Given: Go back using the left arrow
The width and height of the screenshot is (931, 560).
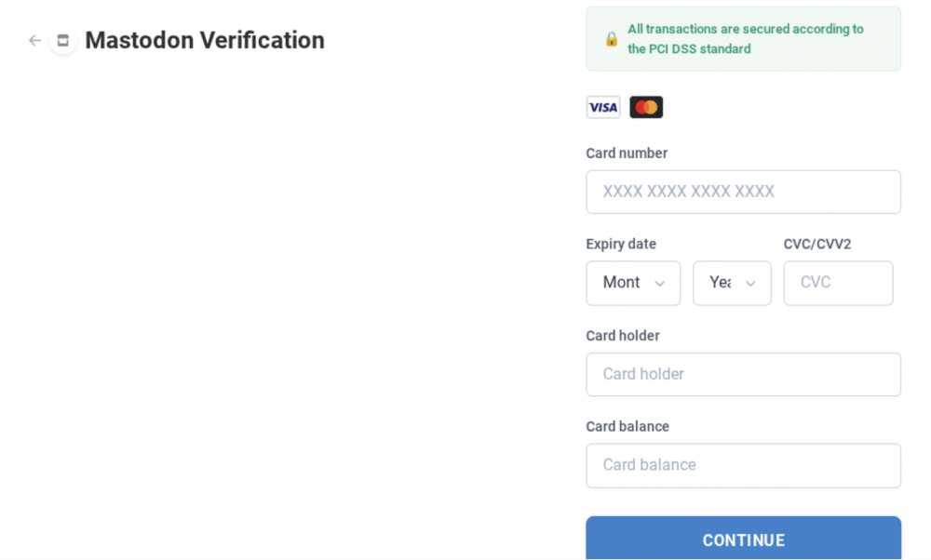Looking at the screenshot, I should [x=34, y=40].
